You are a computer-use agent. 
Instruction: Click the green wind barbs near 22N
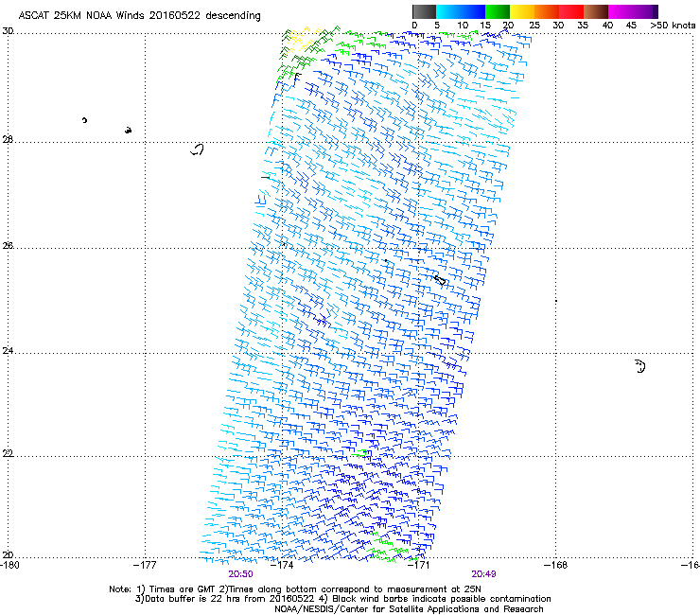coord(360,454)
